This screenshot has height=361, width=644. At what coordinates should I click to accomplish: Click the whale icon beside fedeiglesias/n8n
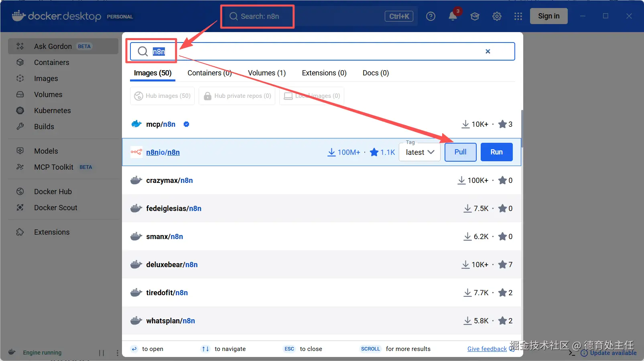click(136, 208)
